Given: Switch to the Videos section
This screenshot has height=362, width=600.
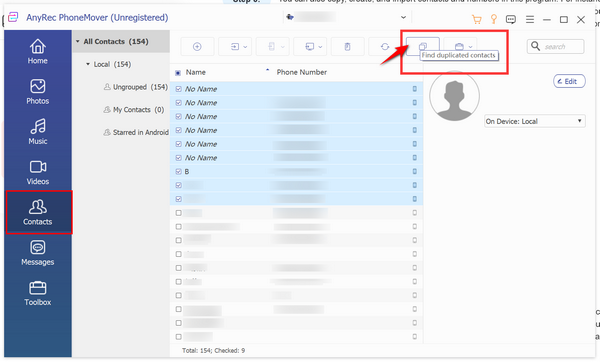Looking at the screenshot, I should (x=38, y=172).
